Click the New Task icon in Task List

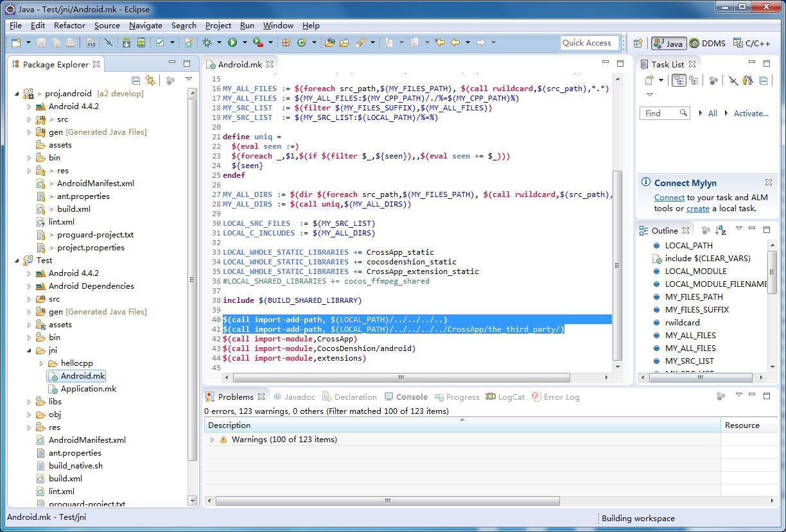click(x=649, y=80)
